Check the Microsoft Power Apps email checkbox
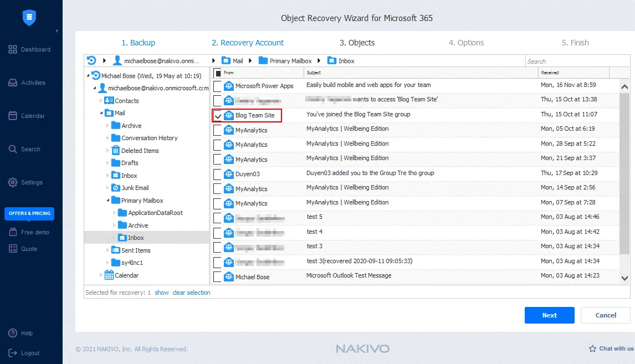The image size is (635, 364). pos(217,86)
